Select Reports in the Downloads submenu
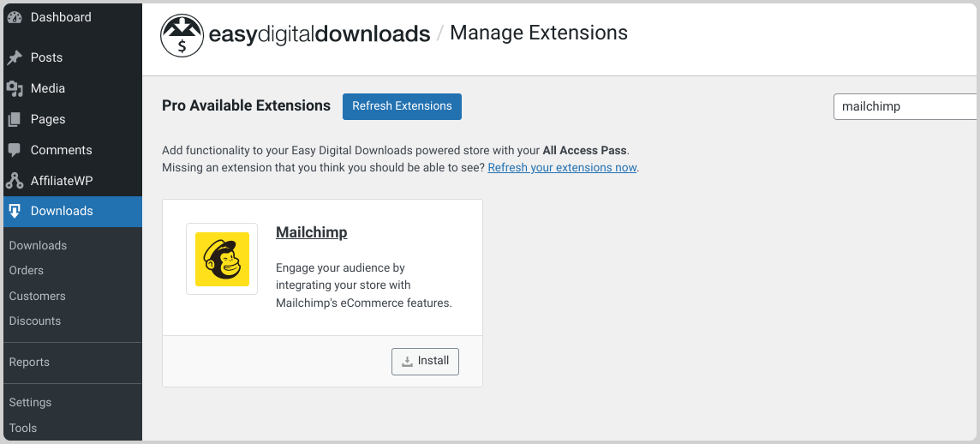The width and height of the screenshot is (980, 444). coord(29,362)
